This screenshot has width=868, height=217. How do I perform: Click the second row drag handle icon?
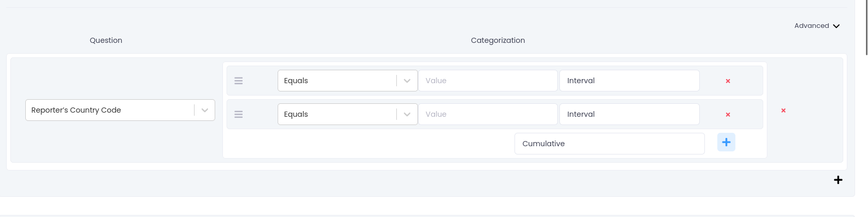(x=238, y=114)
